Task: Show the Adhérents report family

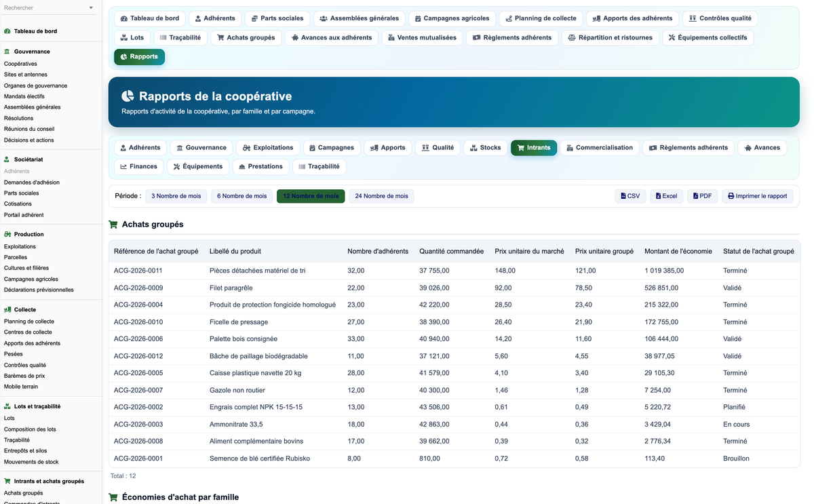Action: point(140,147)
